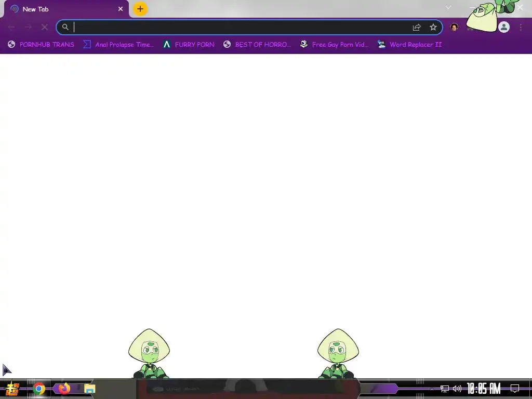Screen dimensions: 532x399
Task: Close the New Tab tab
Action: click(x=121, y=9)
